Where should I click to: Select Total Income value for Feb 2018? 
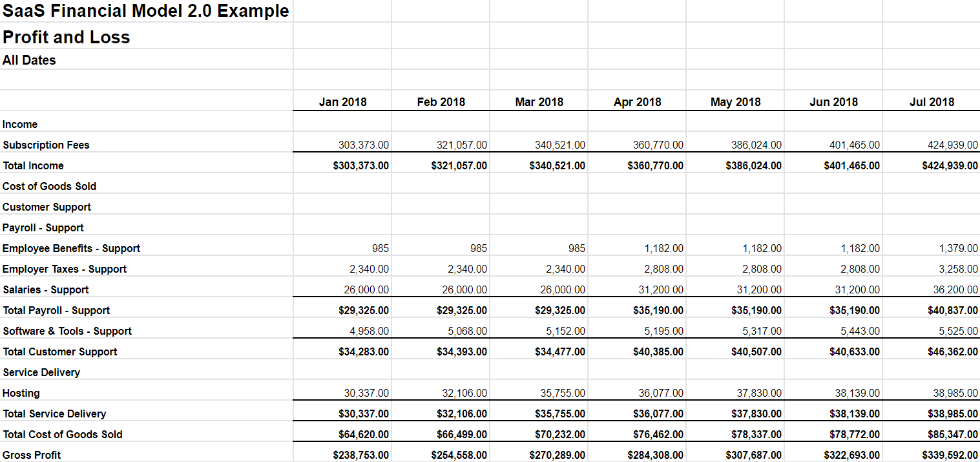[x=459, y=165]
